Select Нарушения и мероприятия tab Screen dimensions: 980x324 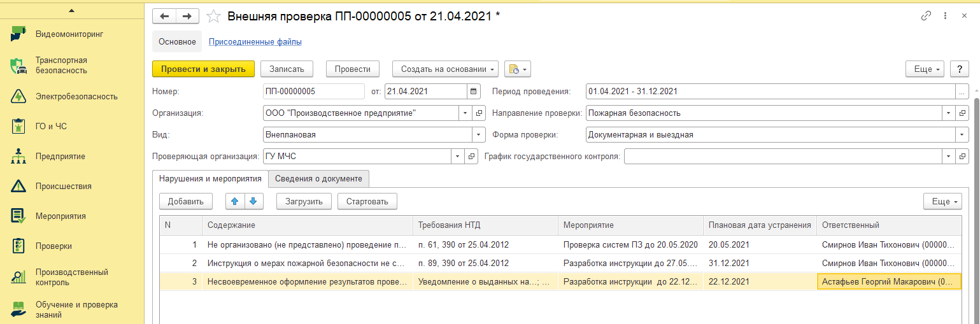click(x=210, y=179)
